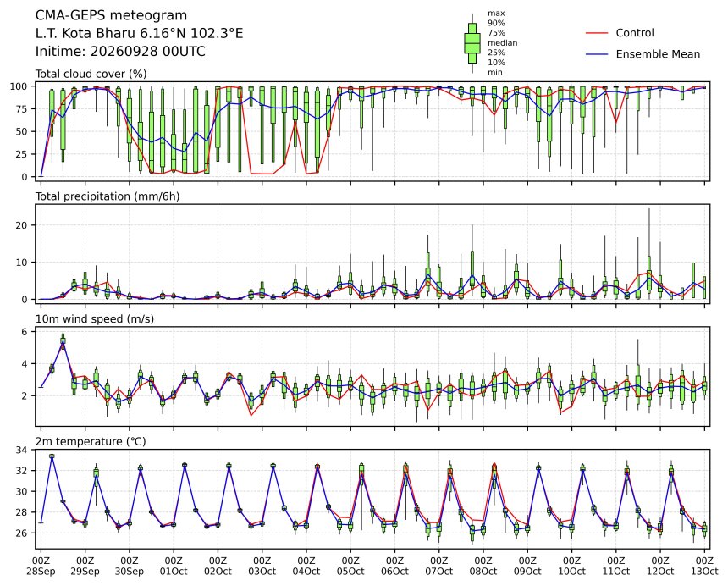
Task: Click the 00Z 28Sep axis tick label
Action: (x=41, y=566)
